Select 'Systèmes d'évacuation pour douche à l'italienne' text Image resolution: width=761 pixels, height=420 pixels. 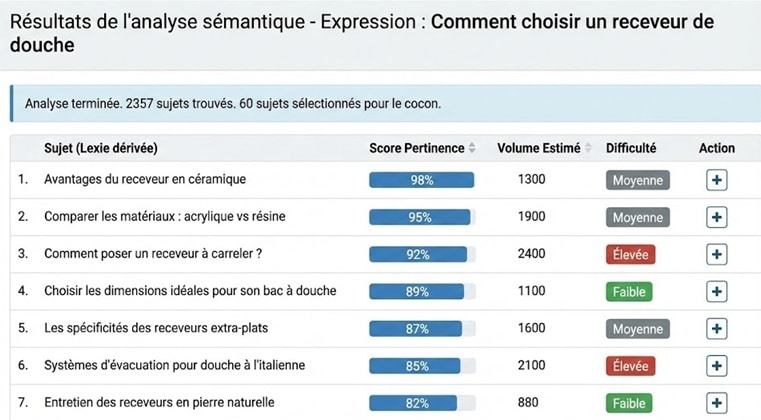[x=173, y=366]
